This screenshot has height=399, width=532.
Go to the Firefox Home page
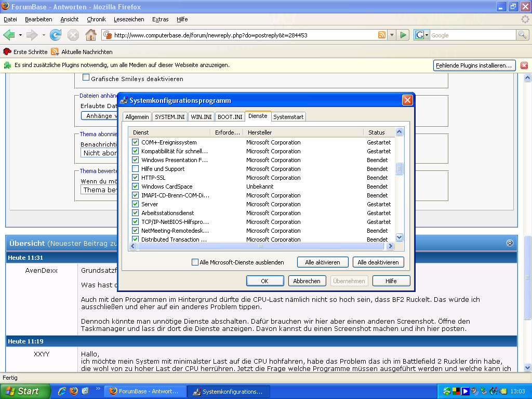click(90, 35)
